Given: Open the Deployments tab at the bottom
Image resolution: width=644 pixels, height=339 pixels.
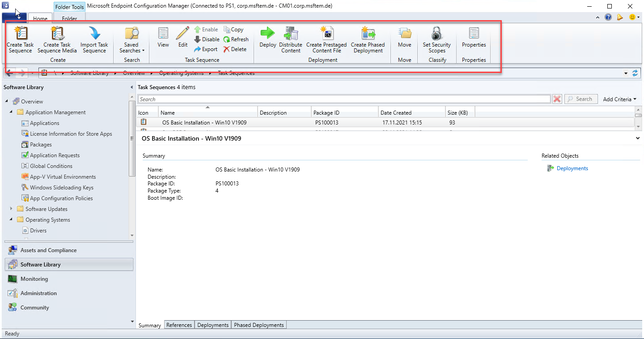Looking at the screenshot, I should click(213, 325).
